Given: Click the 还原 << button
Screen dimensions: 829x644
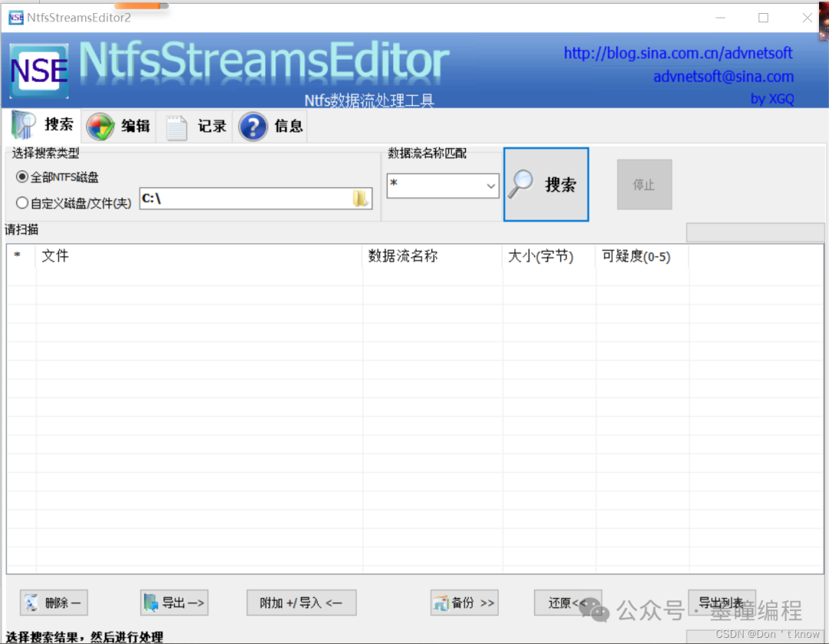Looking at the screenshot, I should (568, 603).
